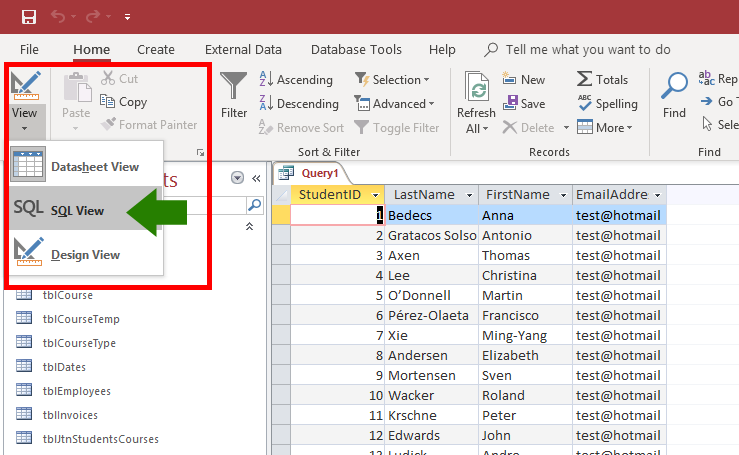Open the Selection filter dropdown
Viewport: 739px width, 455px height.
coord(393,79)
